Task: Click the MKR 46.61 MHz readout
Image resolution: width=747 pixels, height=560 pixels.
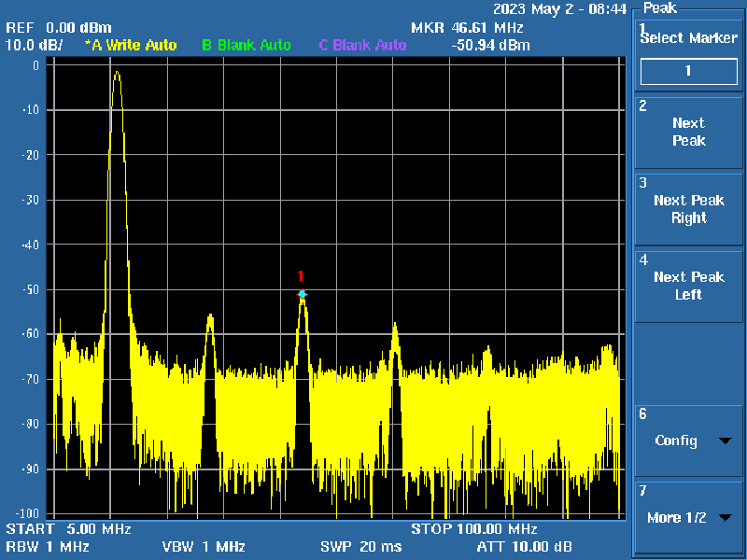Action: point(468,28)
